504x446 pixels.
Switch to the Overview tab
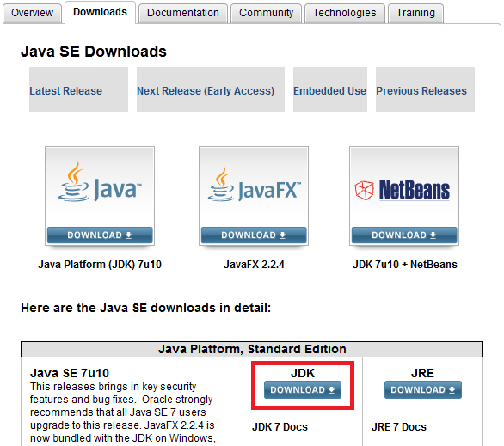pyautogui.click(x=32, y=13)
